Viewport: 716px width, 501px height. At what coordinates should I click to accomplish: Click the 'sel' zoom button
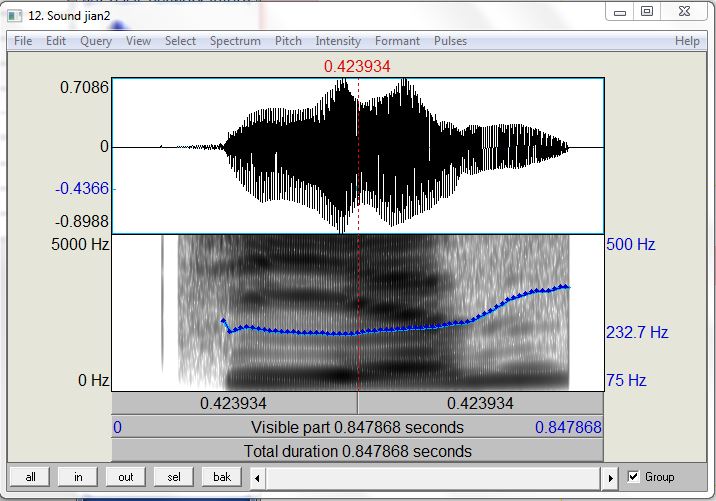coord(174,477)
